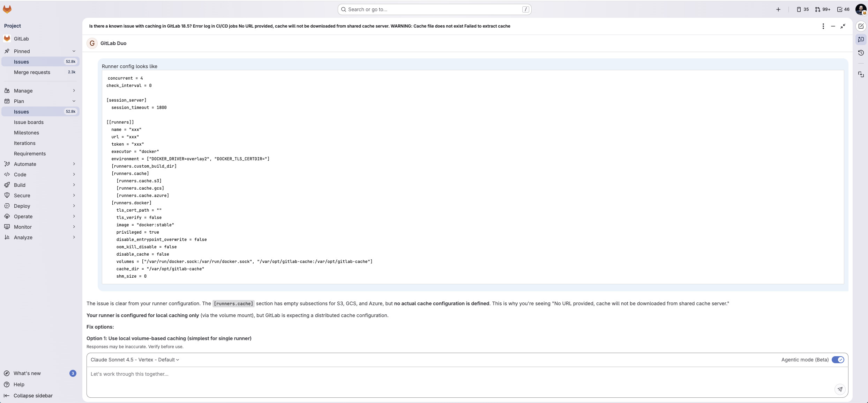Collapse the Pinned section
This screenshot has width=868, height=403.
(74, 51)
